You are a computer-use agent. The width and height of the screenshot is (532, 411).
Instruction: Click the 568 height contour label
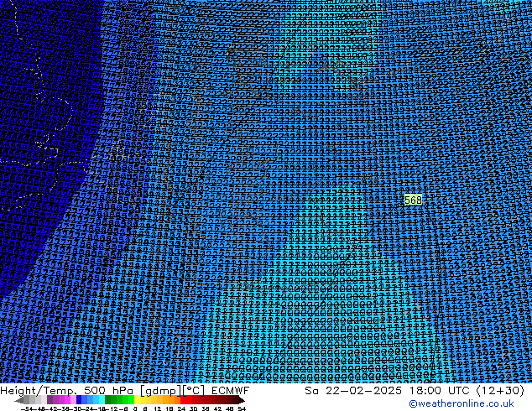pos(413,200)
